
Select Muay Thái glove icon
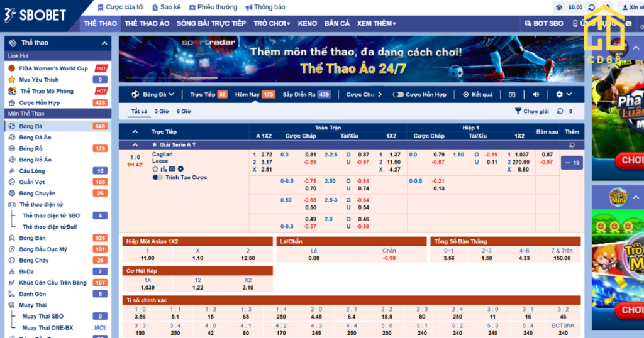pos(12,305)
